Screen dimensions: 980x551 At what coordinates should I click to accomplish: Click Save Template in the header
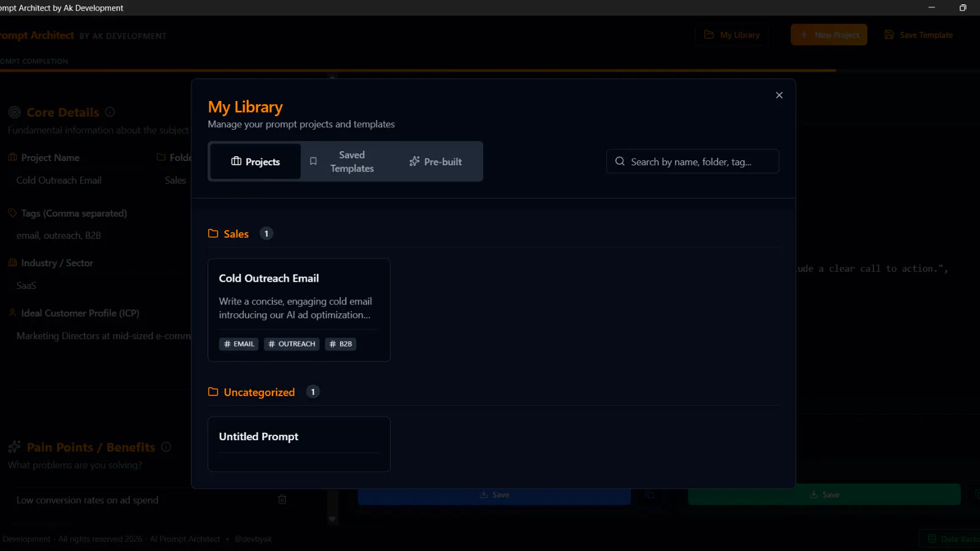(x=918, y=35)
